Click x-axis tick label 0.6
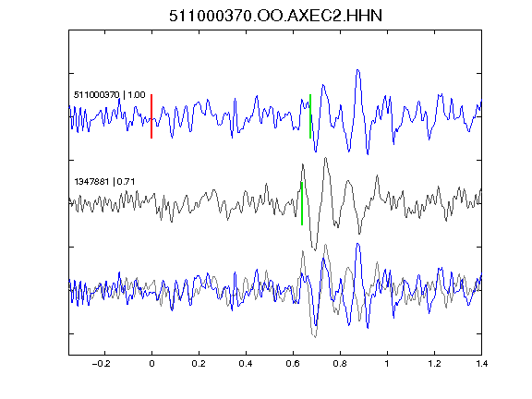532x399 pixels. pyautogui.click(x=293, y=364)
